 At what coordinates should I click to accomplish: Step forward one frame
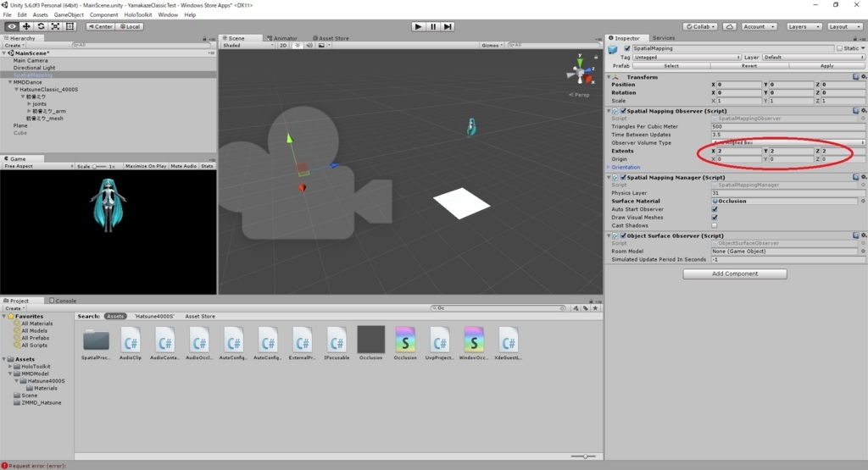pos(448,26)
